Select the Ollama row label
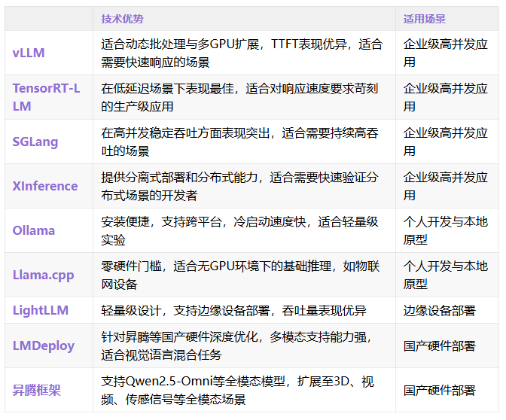Viewport: 506px width, 420px height. pos(34,230)
